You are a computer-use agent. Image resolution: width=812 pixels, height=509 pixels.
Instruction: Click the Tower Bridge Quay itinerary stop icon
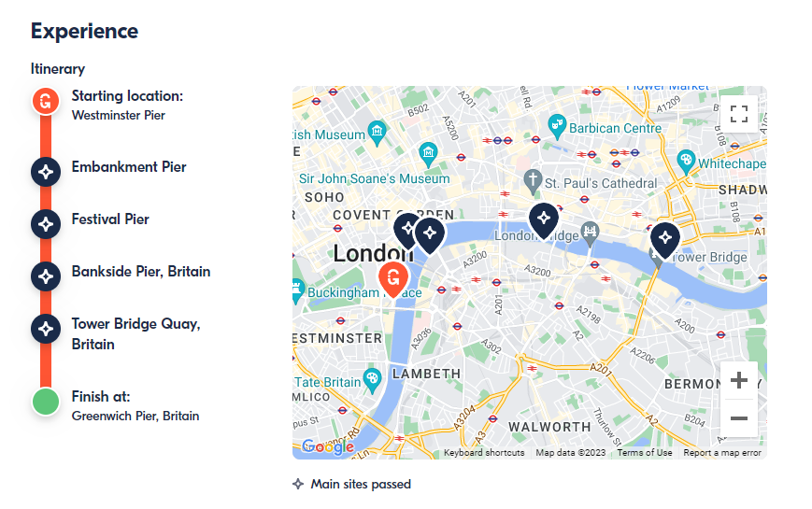tap(46, 329)
